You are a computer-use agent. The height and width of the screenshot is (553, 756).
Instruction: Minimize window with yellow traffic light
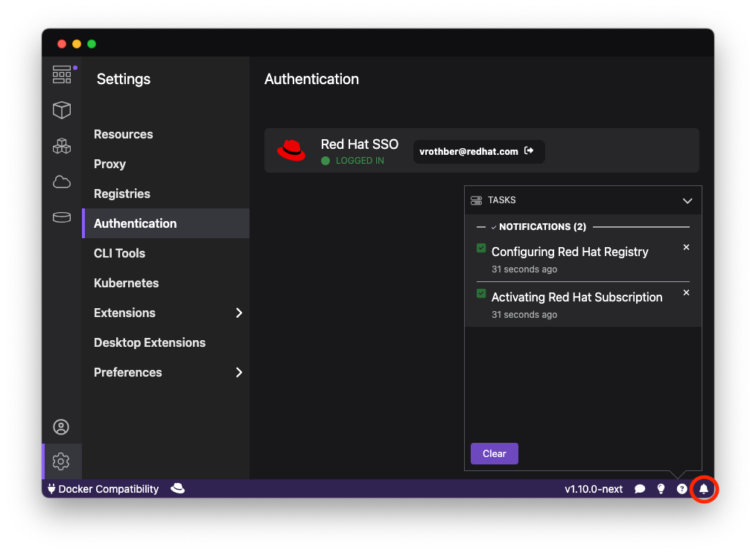77,44
